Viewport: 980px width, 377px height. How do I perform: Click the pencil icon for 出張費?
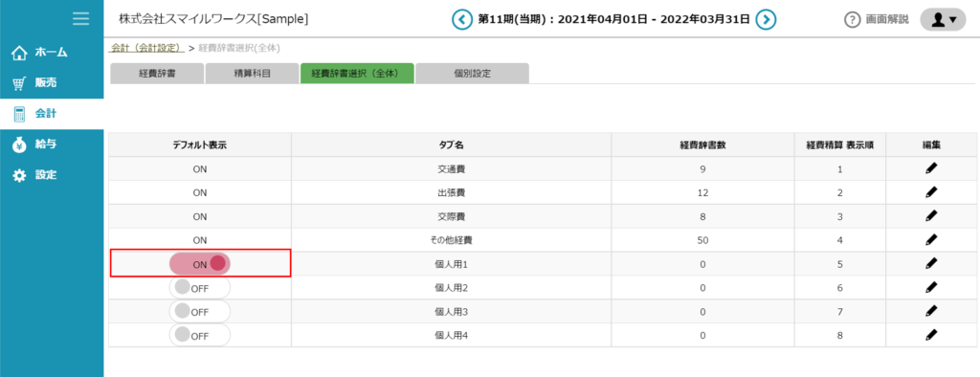(x=931, y=192)
